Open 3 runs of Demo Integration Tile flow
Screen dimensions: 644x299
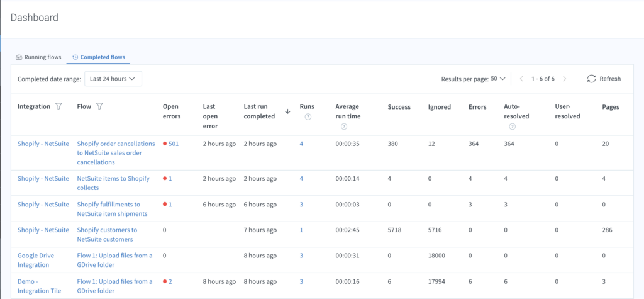click(x=301, y=282)
